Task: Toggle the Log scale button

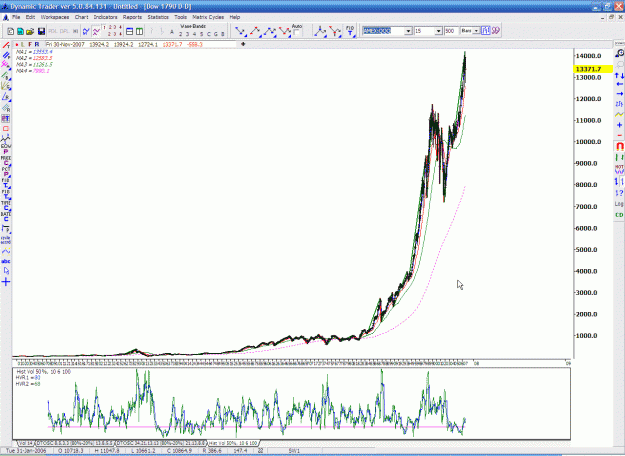Action: [x=619, y=204]
